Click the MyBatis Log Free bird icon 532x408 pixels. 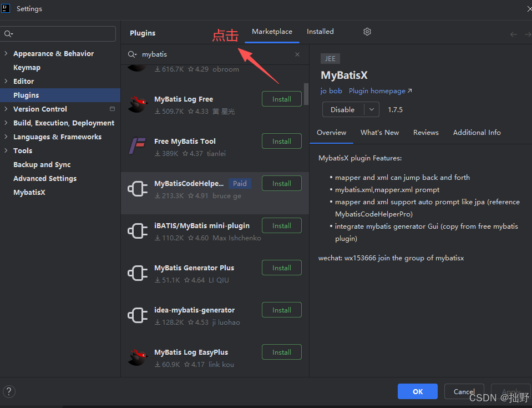click(138, 104)
